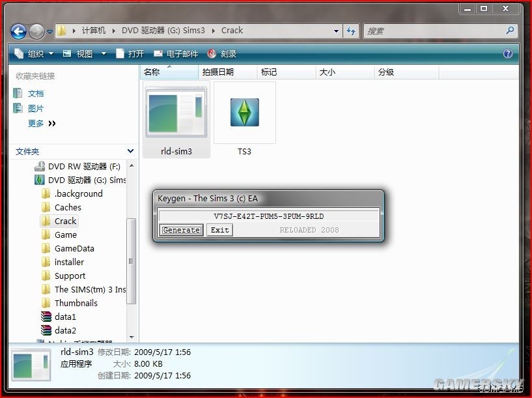Click the refresh button beside address bar

pos(351,31)
